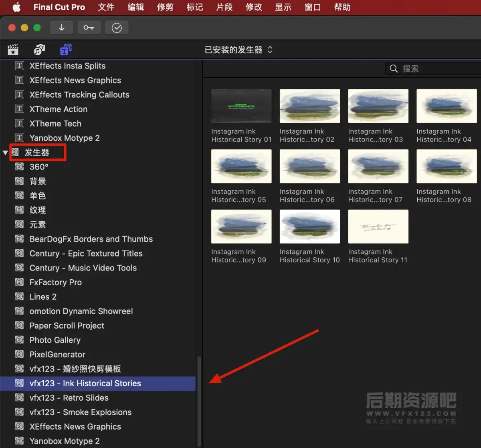Select PixelGenerator category

(x=98, y=354)
